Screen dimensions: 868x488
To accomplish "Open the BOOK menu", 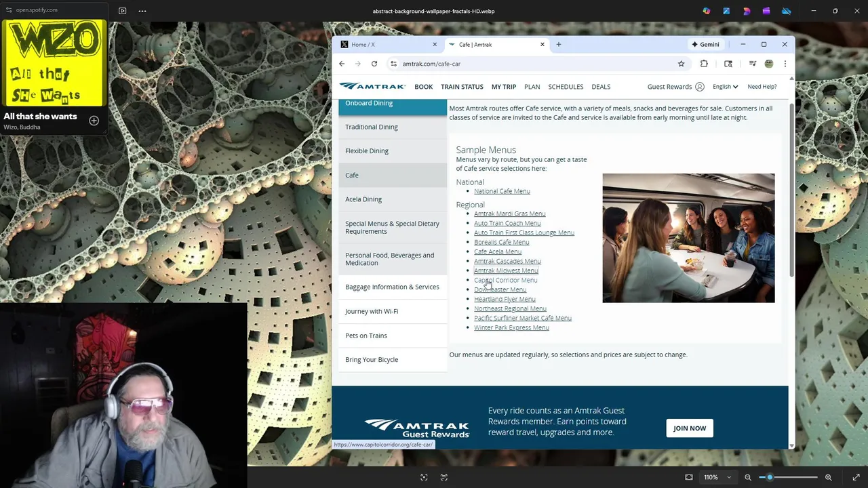I will pos(424,87).
